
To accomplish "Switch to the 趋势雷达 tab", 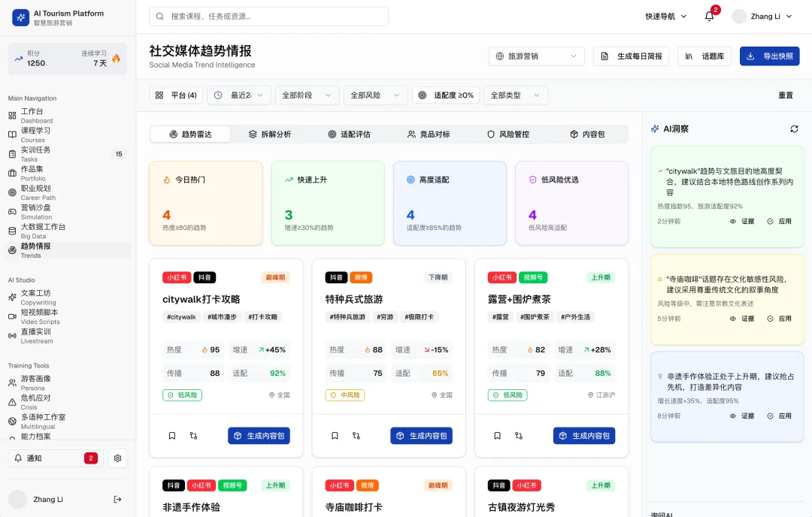I will (x=190, y=134).
